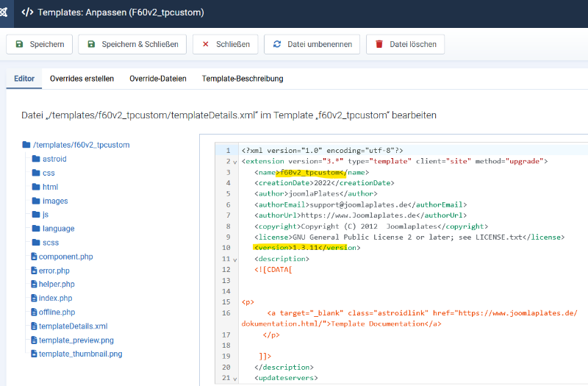Expand the html folder
Screen dimensions: 588x386
(x=50, y=187)
